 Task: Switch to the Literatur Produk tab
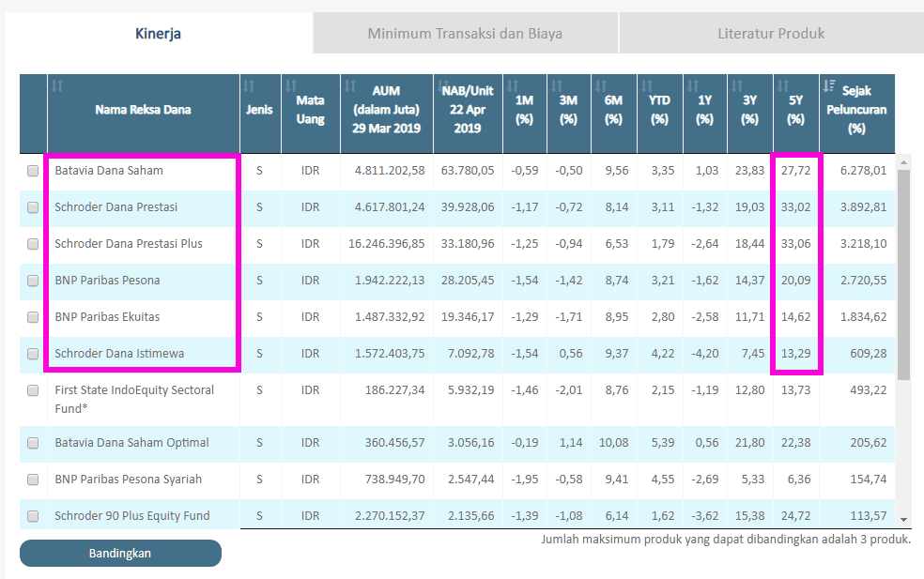coord(770,34)
